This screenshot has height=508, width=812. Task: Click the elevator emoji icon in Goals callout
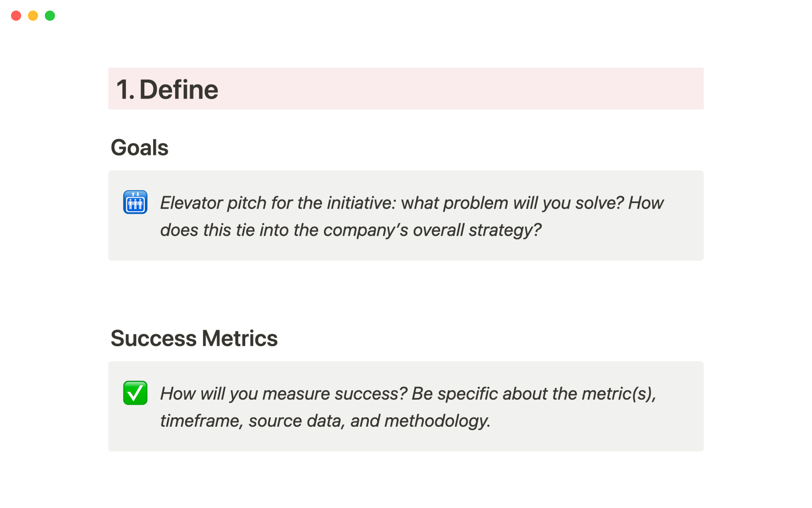point(135,202)
